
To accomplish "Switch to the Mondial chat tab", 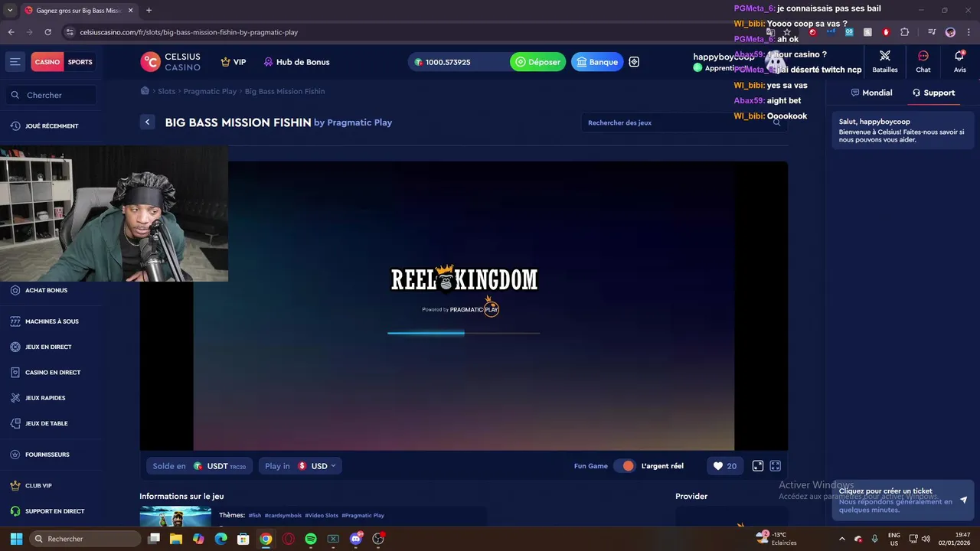I will (x=871, y=93).
